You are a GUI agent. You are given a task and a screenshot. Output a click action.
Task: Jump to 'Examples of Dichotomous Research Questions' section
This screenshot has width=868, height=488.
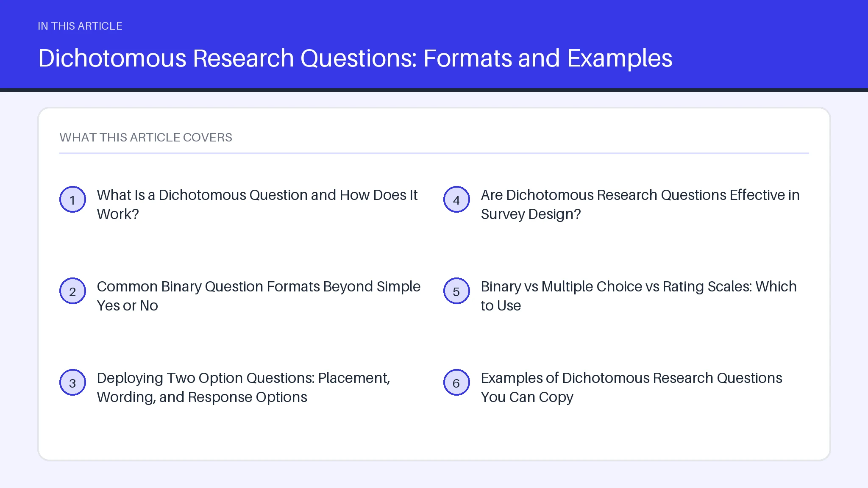(x=632, y=388)
